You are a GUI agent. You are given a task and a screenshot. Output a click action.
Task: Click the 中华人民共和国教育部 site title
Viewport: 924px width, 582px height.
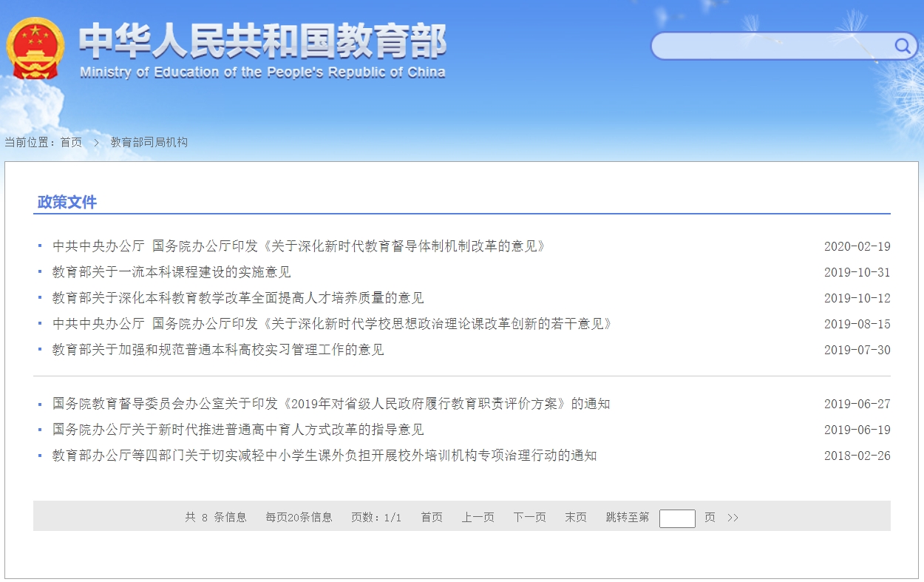point(262,41)
